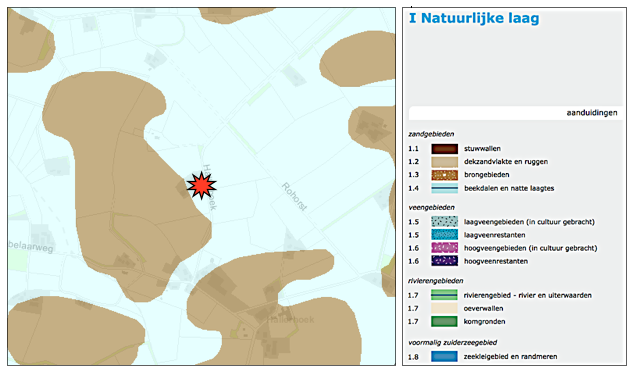The height and width of the screenshot is (372, 632).
Task: Select the brongebieden legend swatch
Action: tap(445, 175)
